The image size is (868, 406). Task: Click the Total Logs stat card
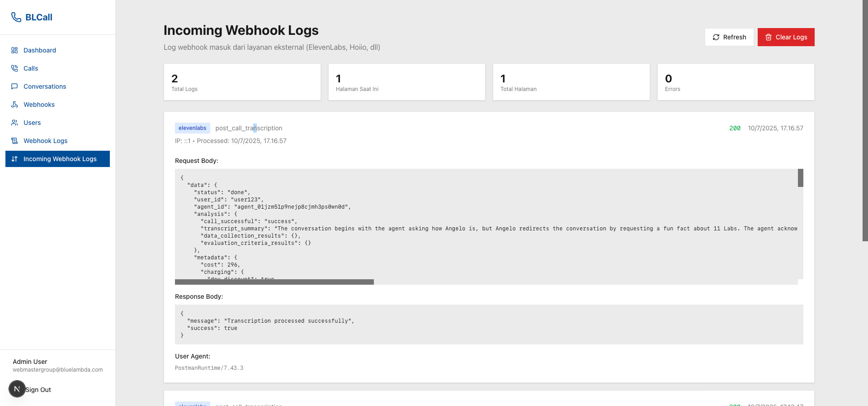click(x=242, y=82)
